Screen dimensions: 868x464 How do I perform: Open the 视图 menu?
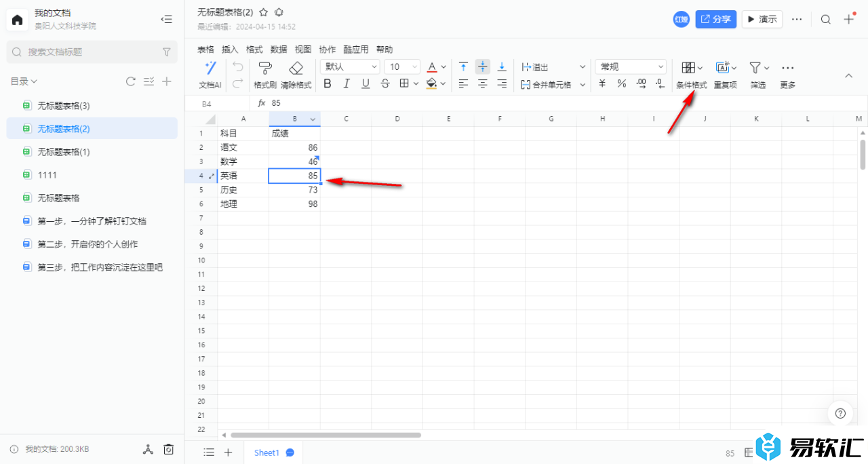(x=303, y=50)
